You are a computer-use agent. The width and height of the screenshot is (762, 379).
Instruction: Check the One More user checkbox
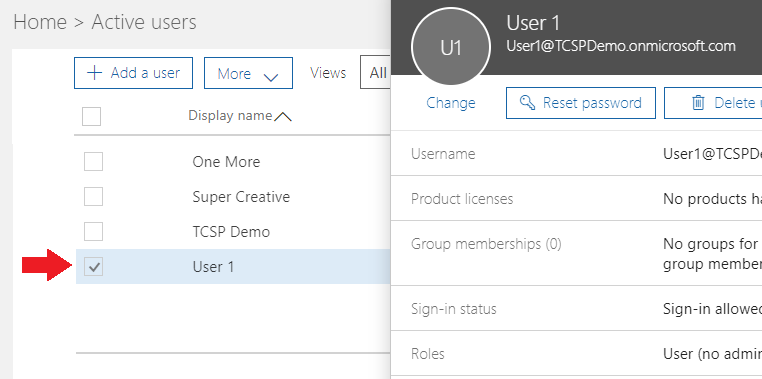[93, 161]
